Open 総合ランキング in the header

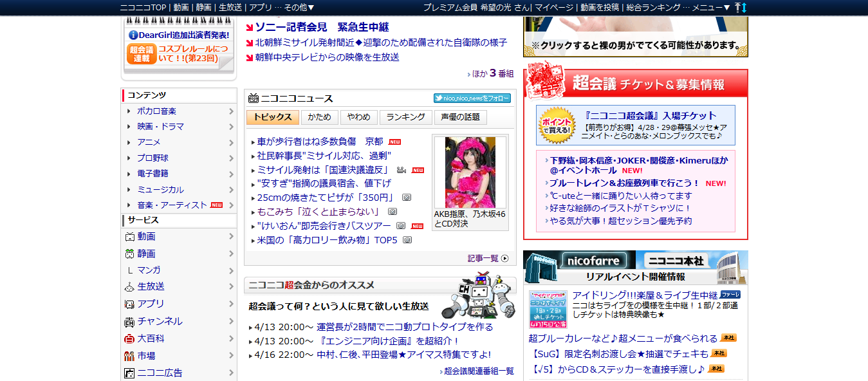point(653,7)
